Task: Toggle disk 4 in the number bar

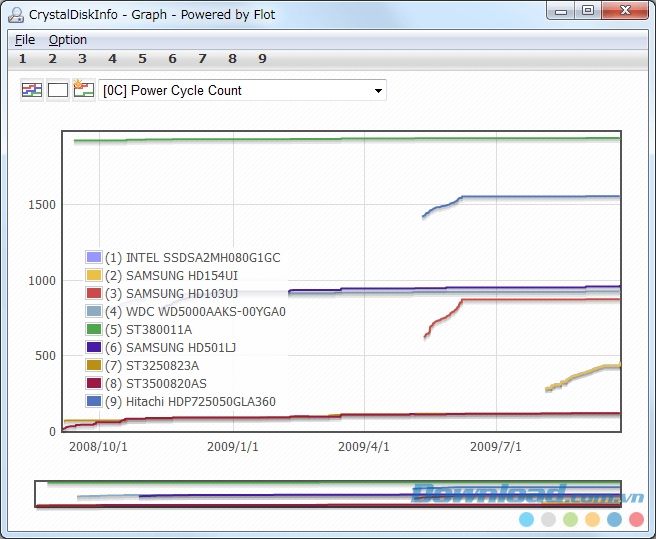Action: click(112, 59)
